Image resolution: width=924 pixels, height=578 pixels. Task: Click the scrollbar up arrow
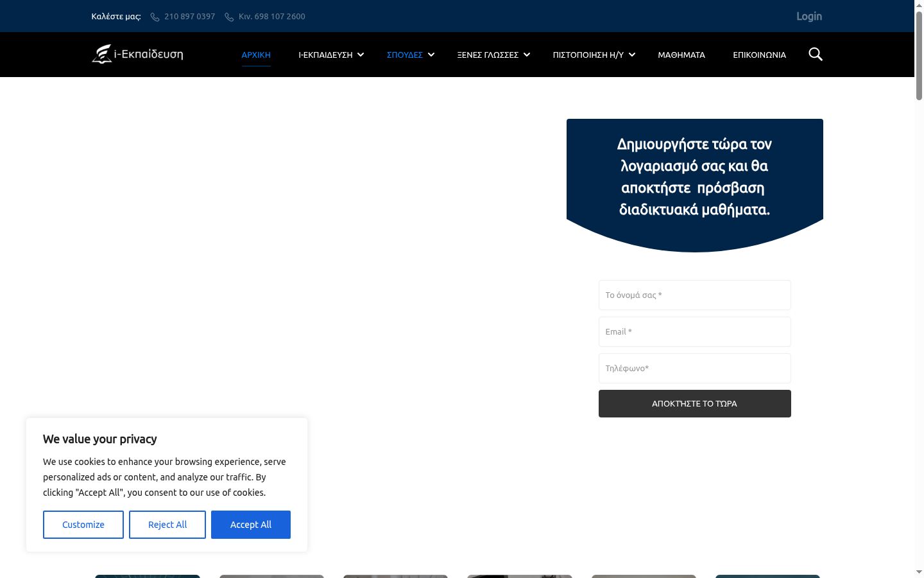coord(919,4)
